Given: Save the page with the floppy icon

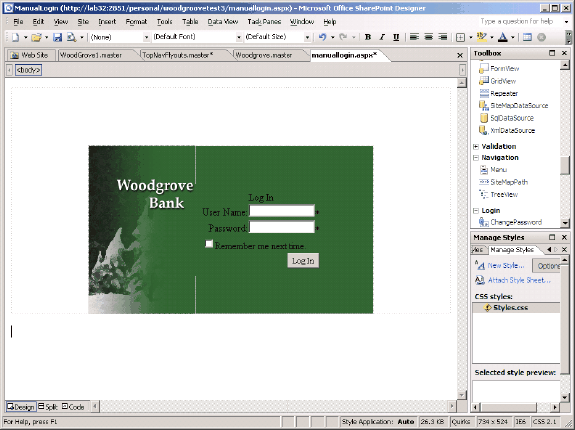Looking at the screenshot, I should click(x=57, y=37).
